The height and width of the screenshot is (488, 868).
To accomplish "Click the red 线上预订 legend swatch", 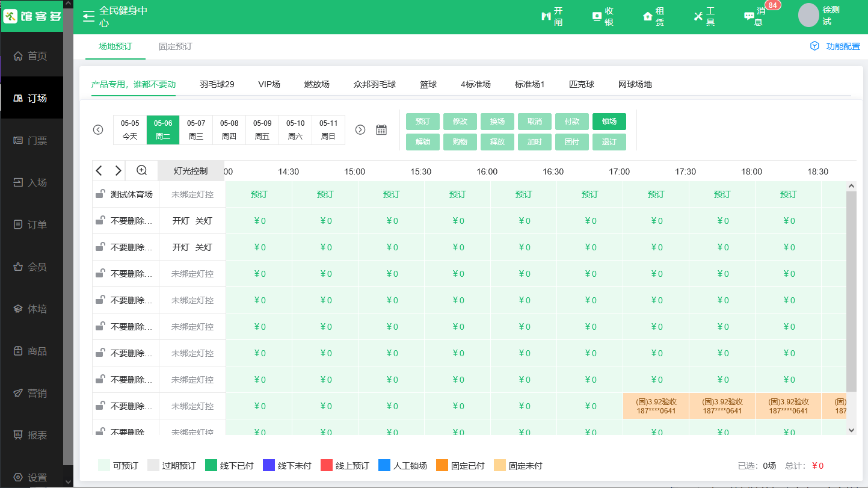I will click(x=327, y=465).
